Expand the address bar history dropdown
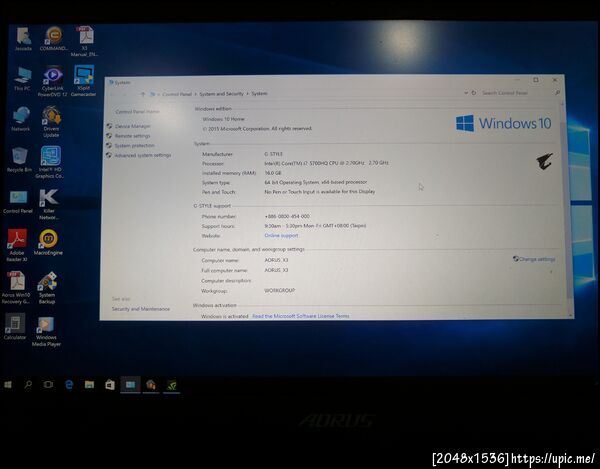Viewport: 600px width, 469px height. point(466,93)
